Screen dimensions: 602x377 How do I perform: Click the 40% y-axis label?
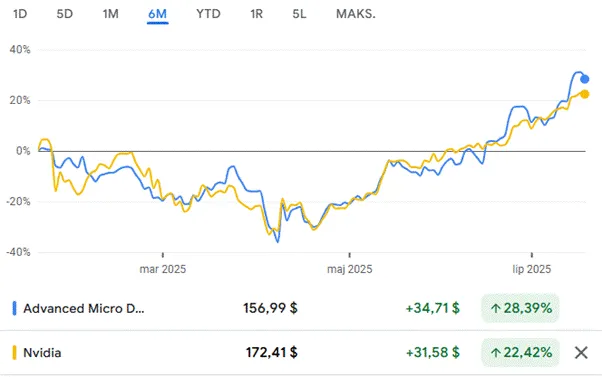pyautogui.click(x=20, y=50)
